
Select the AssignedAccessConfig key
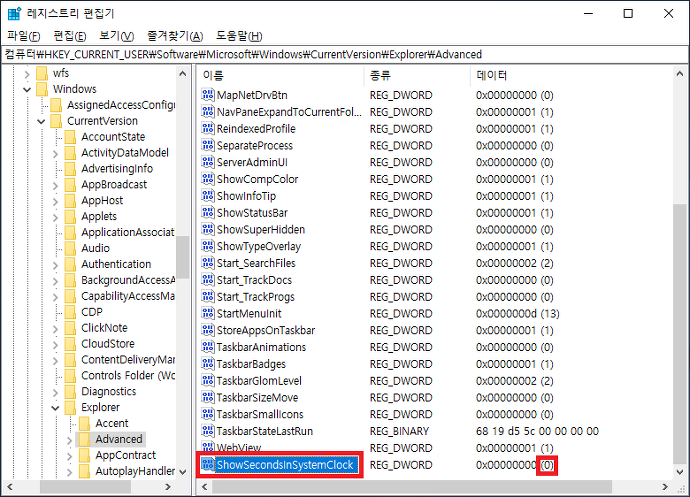click(x=121, y=105)
